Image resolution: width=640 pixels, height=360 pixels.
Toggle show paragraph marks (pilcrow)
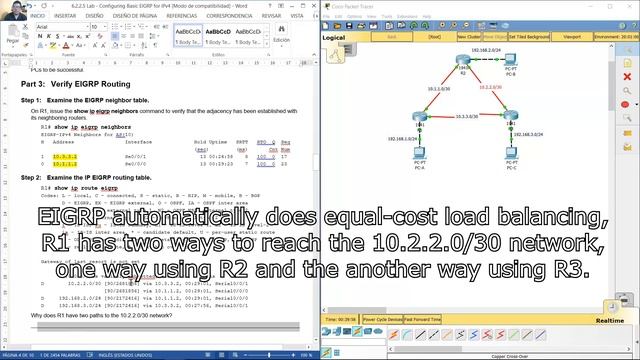(x=155, y=45)
